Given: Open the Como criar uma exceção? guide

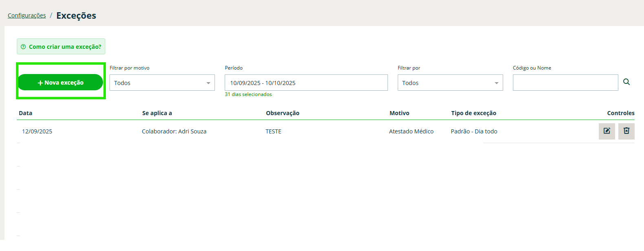Looking at the screenshot, I should click(65, 47).
